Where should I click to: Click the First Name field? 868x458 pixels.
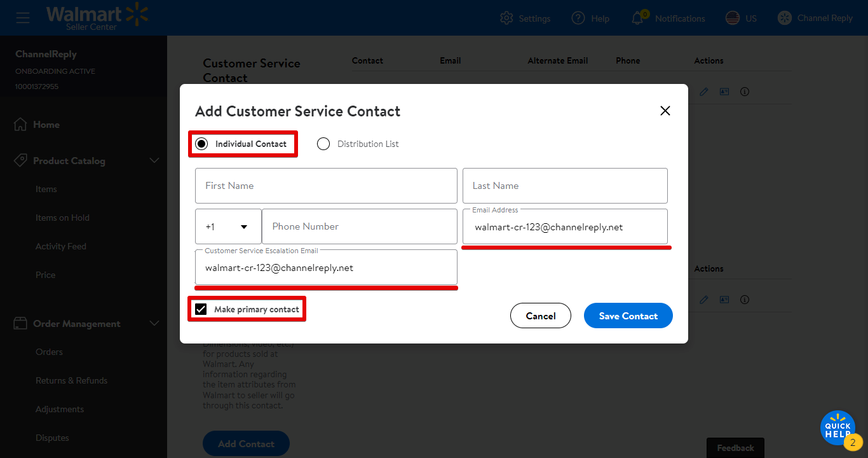(x=326, y=186)
